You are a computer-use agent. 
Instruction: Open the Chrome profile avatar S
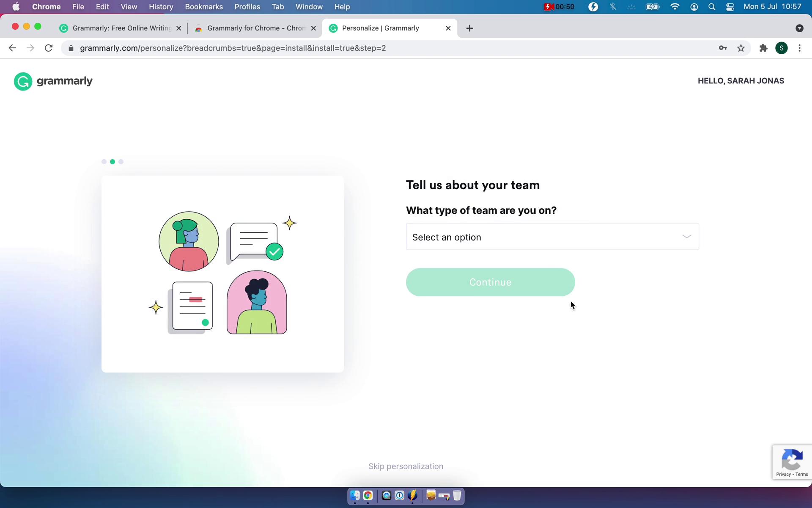pyautogui.click(x=782, y=48)
